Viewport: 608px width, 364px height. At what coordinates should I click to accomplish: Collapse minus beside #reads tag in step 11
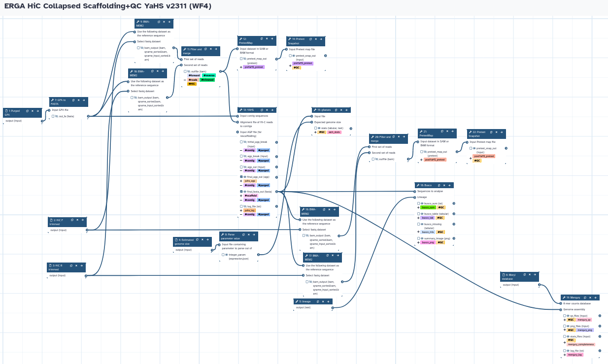(185, 80)
